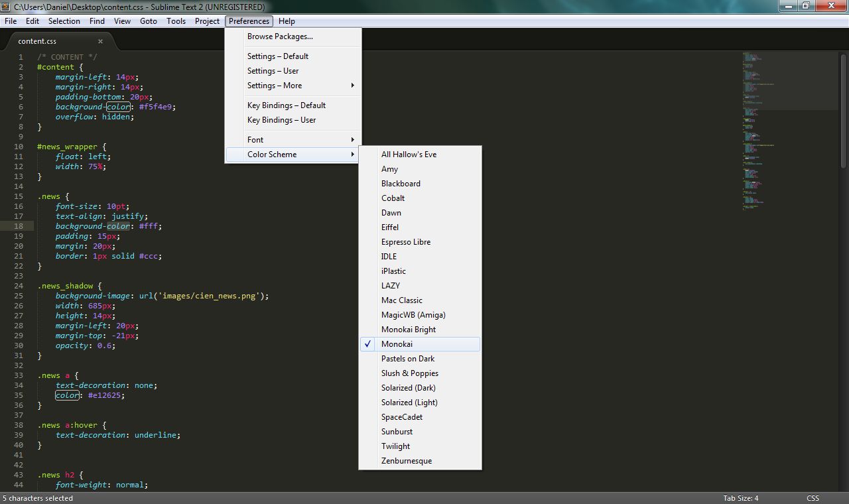Click the checked Monokai color scheme
Screen dimensions: 849x504
(420, 344)
